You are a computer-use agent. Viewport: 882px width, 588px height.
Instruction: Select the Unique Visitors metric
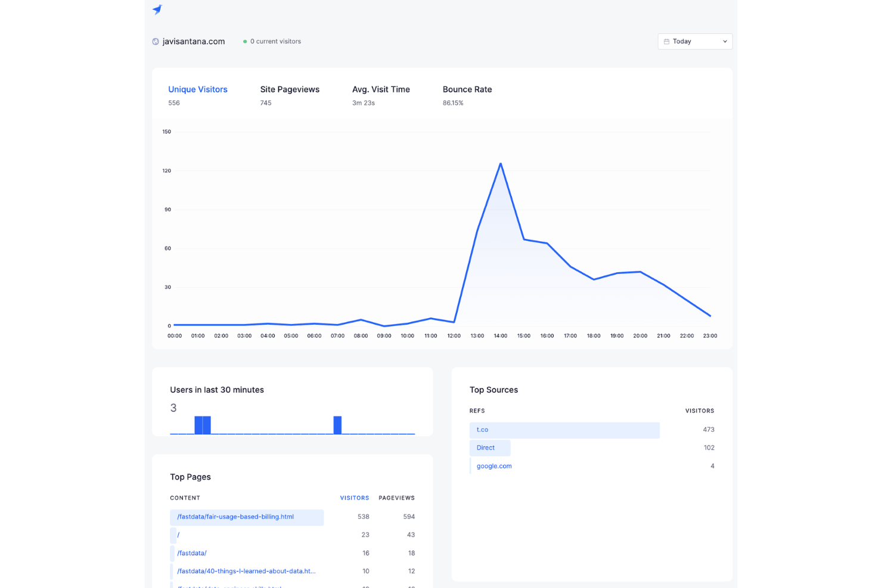[x=198, y=89]
